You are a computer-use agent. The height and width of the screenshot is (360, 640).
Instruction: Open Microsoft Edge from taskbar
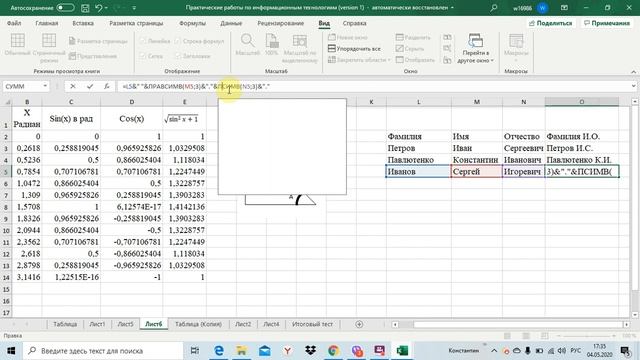tap(219, 351)
